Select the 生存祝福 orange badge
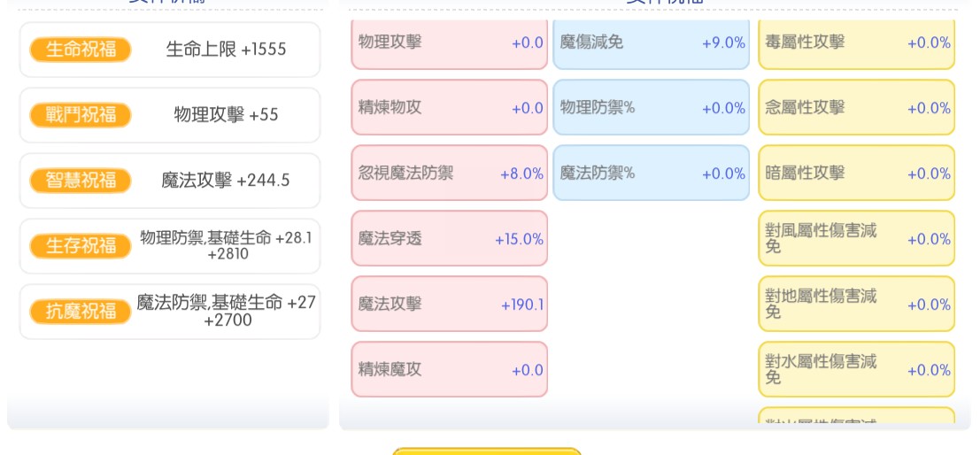The image size is (980, 455). (x=81, y=246)
